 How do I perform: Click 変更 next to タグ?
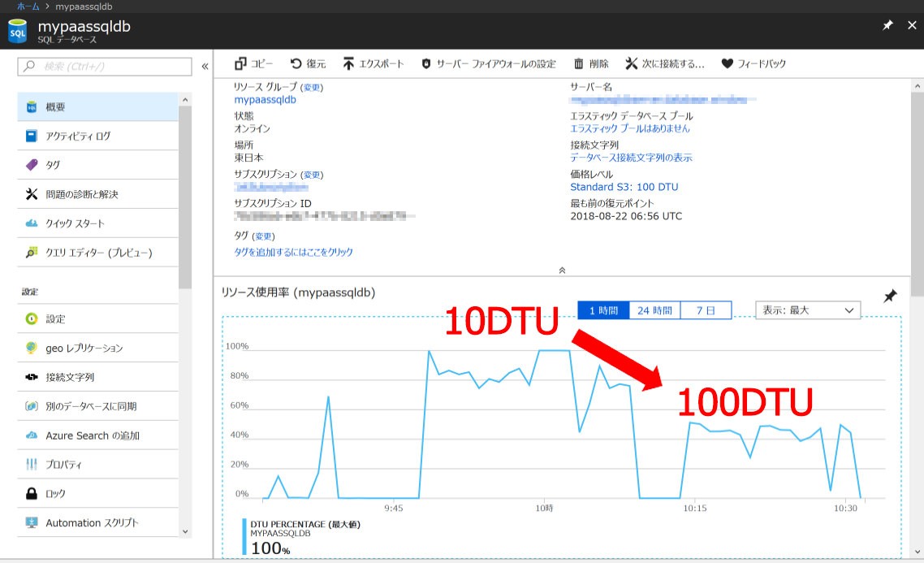[x=263, y=236]
